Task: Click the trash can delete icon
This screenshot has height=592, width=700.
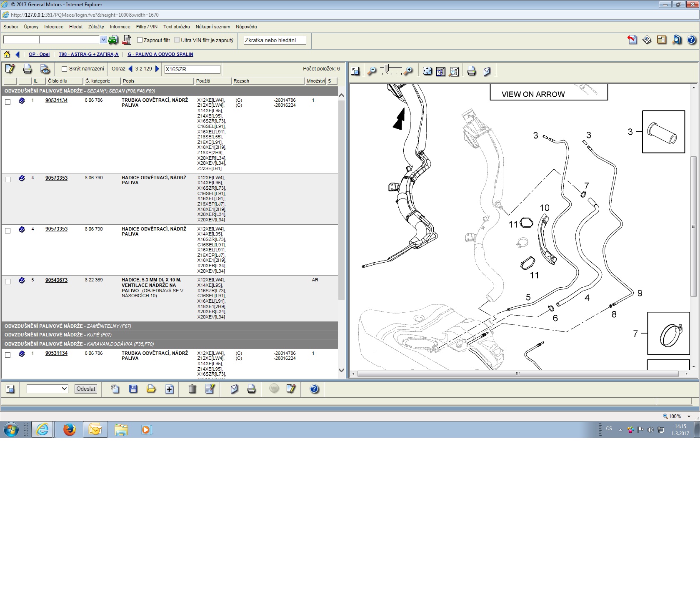Action: point(192,389)
